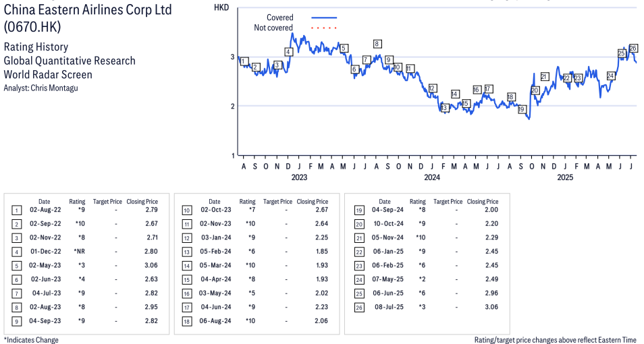Click the Rating header in second table
Image resolution: width=644 pixels, height=344 pixels.
coord(247,202)
